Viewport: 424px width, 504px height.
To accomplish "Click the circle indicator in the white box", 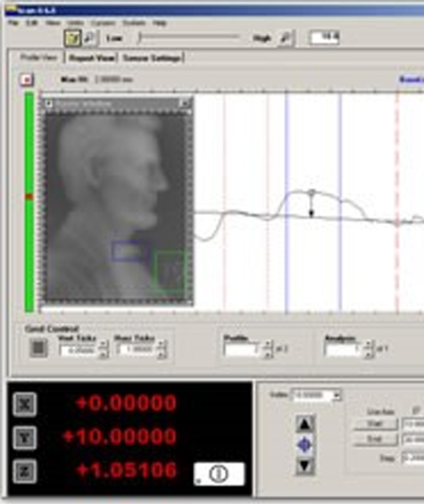I will (219, 474).
